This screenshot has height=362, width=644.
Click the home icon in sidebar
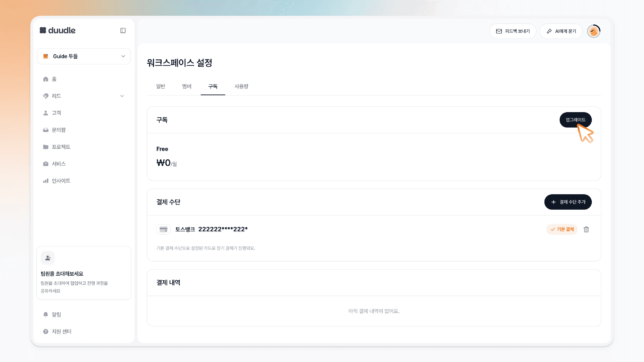pos(45,79)
